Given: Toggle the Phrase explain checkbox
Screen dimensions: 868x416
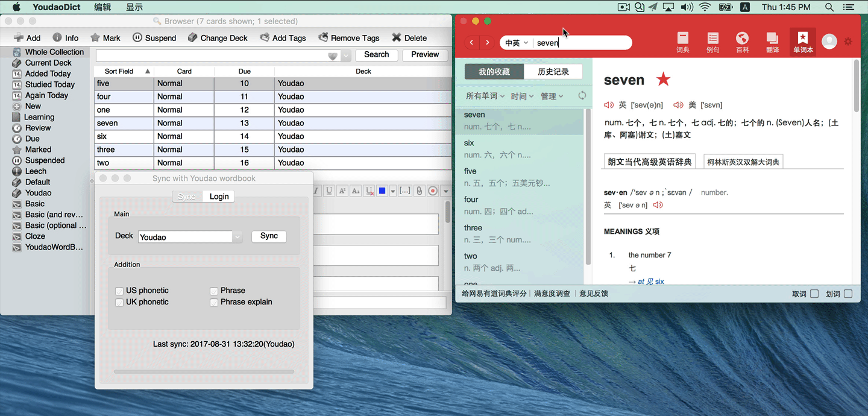Looking at the screenshot, I should pos(214,303).
